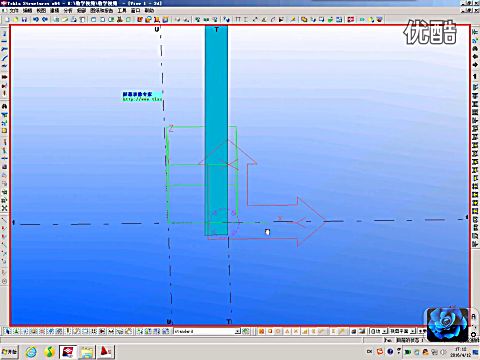
Task: Click the Open model folder icon
Action: [16, 20]
